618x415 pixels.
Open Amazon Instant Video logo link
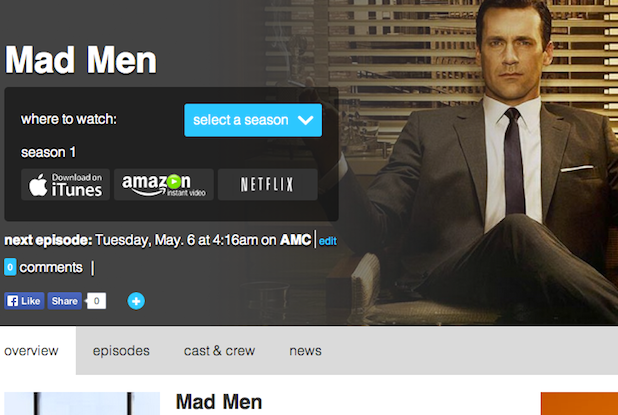click(x=164, y=184)
